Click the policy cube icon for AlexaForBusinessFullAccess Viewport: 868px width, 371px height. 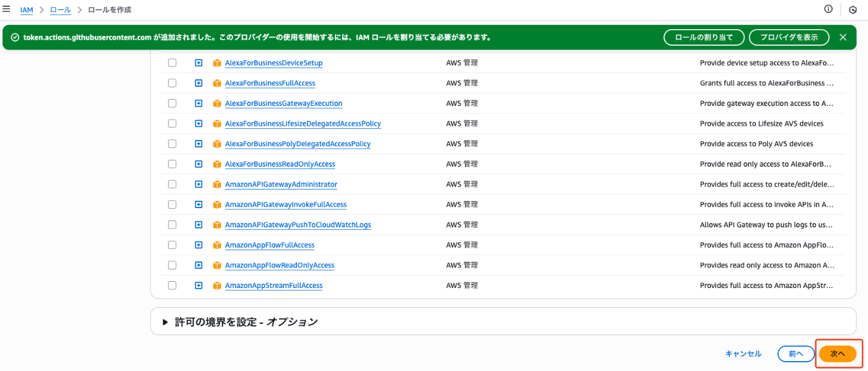[217, 83]
